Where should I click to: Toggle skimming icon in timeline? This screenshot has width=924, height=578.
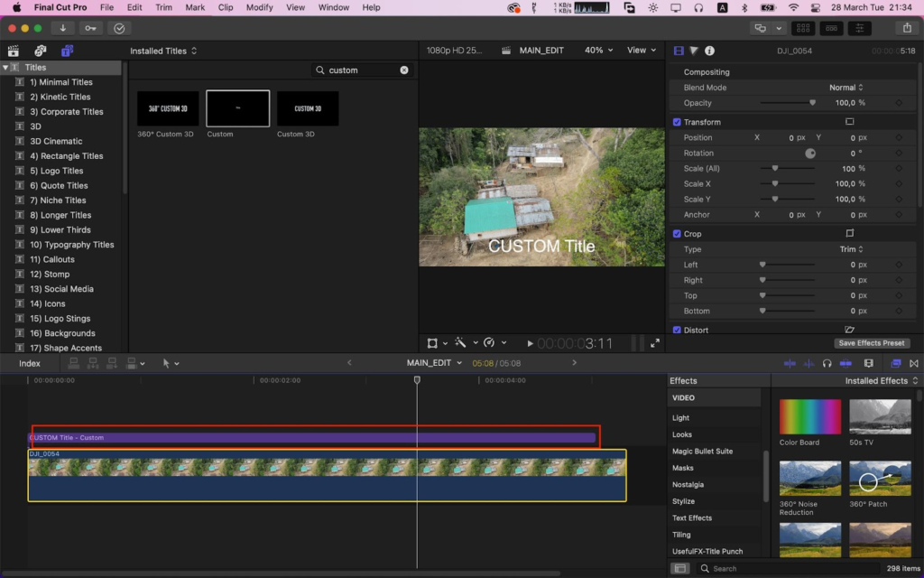click(x=790, y=363)
